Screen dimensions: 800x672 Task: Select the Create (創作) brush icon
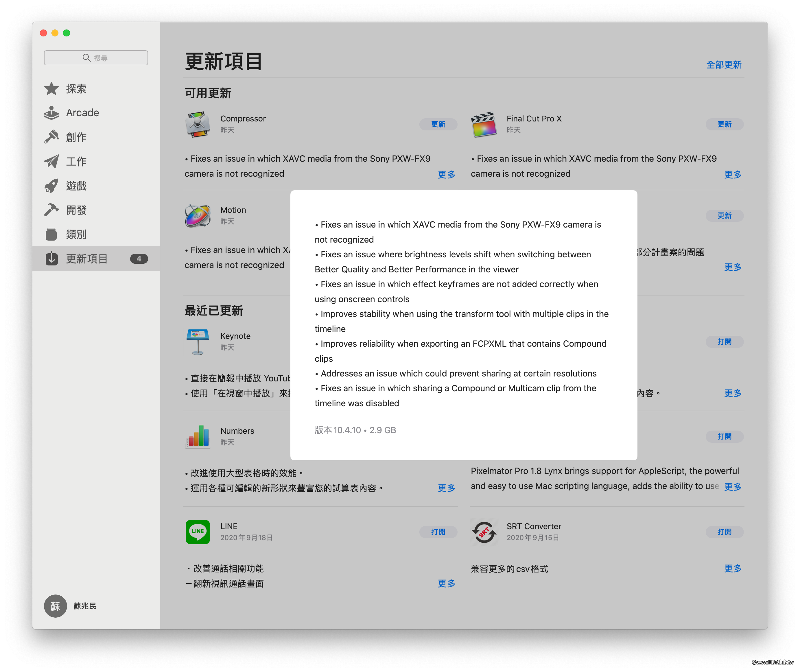(x=51, y=137)
